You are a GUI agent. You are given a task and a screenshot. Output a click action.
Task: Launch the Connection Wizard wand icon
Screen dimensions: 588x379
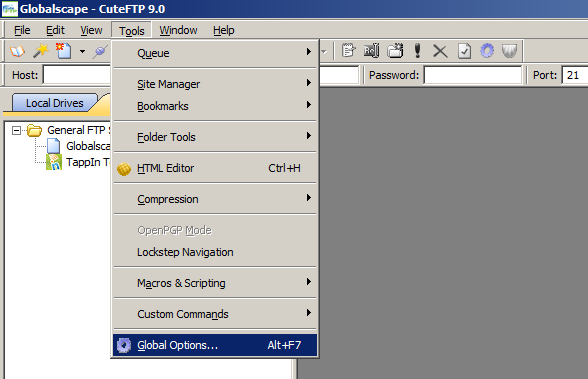[40, 51]
